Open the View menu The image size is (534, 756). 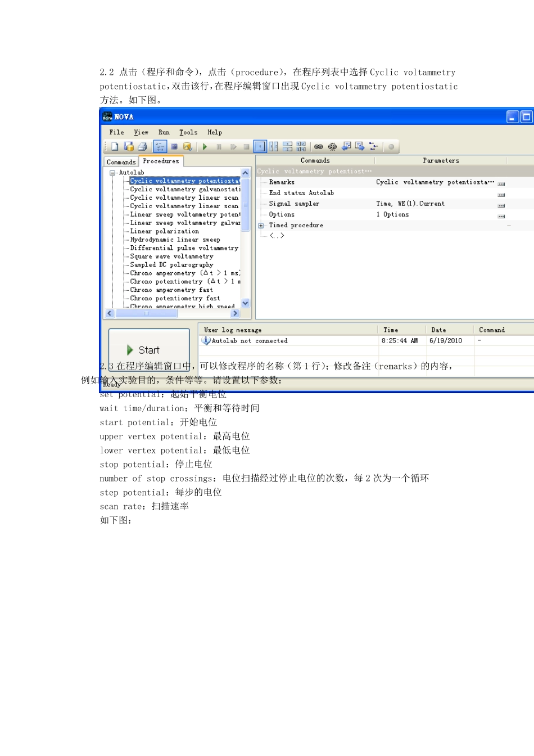coord(141,132)
